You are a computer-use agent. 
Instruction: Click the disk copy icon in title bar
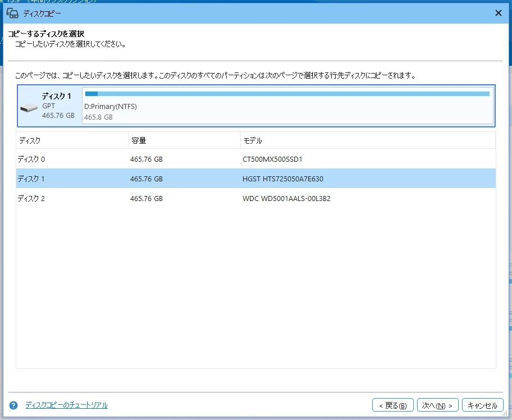point(12,13)
